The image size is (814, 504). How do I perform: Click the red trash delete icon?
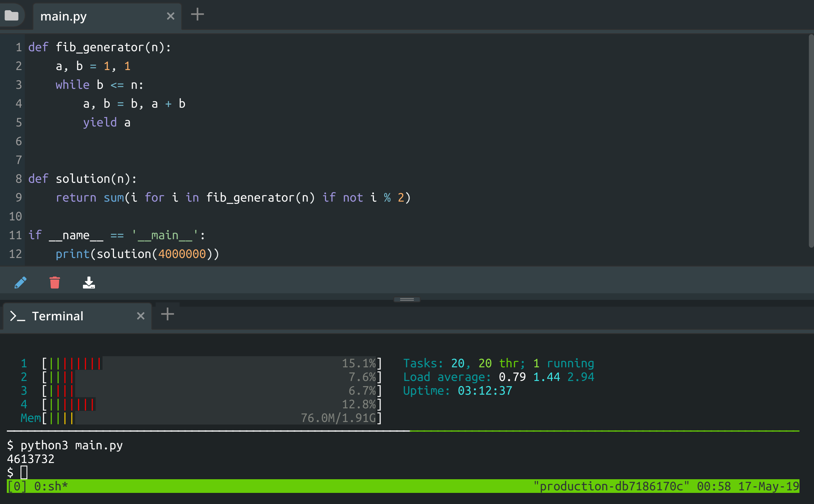click(x=55, y=282)
